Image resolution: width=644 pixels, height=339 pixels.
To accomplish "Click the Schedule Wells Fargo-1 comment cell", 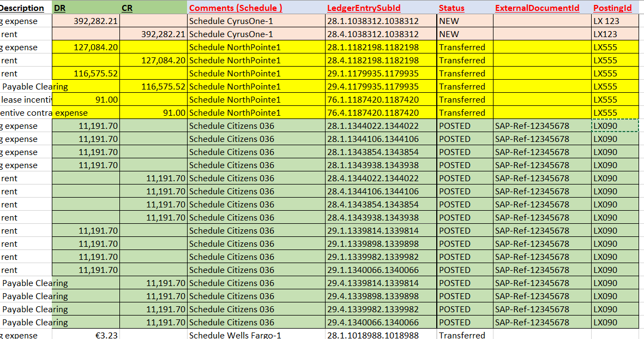I will click(256, 335).
